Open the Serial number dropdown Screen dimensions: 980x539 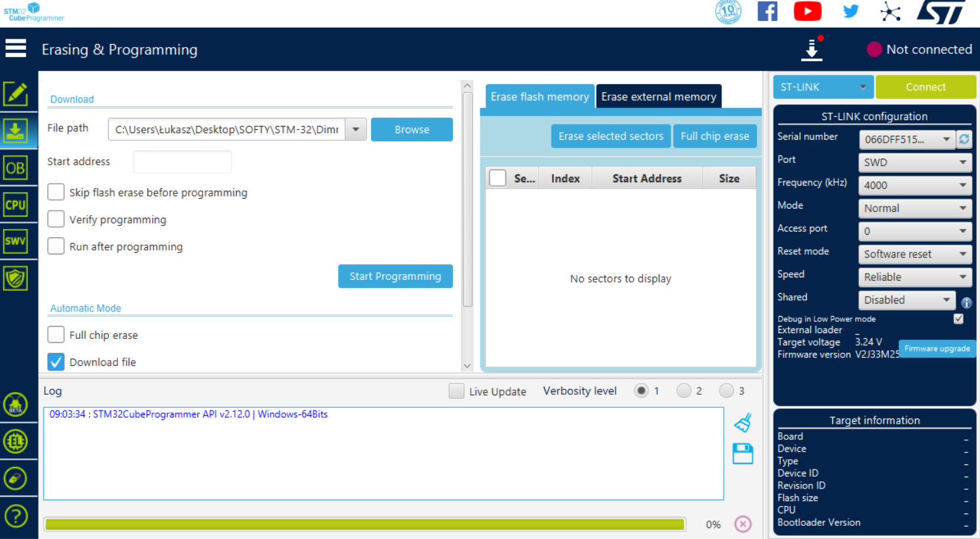pyautogui.click(x=907, y=139)
